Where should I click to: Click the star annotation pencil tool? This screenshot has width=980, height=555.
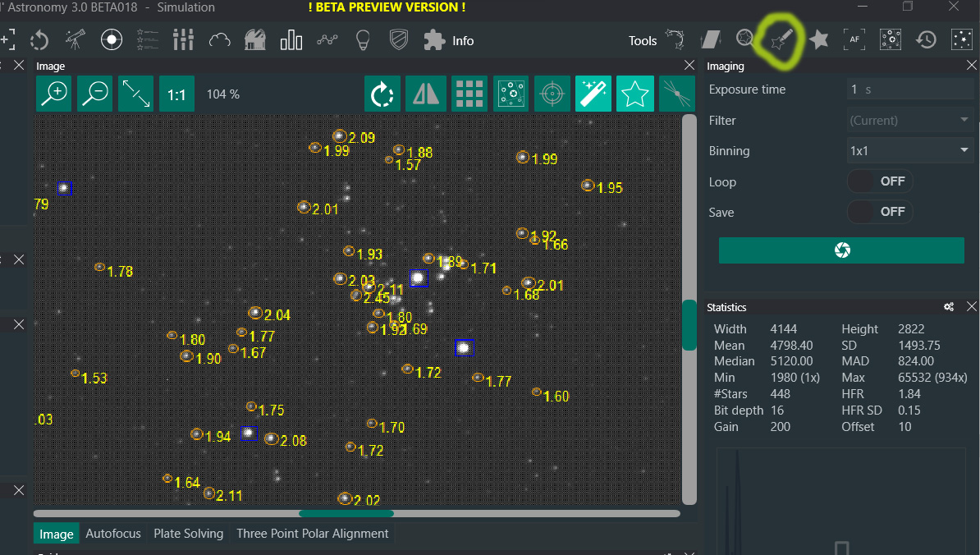[781, 39]
